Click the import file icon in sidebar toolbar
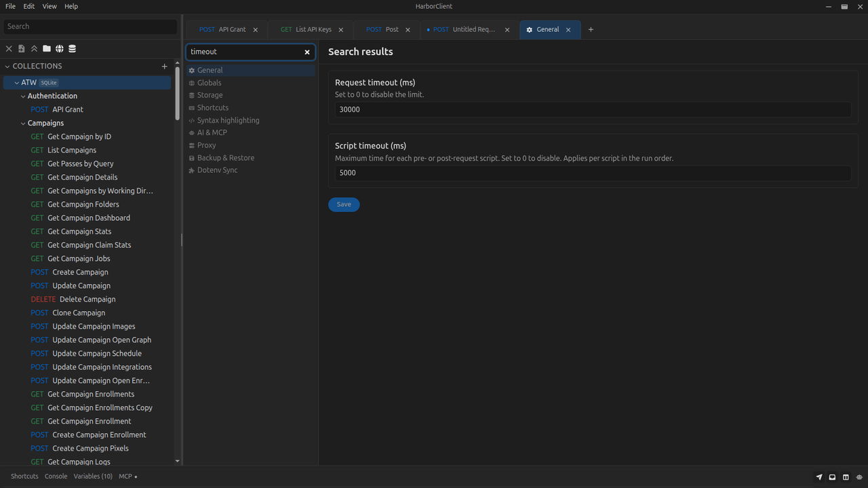 tap(22, 49)
